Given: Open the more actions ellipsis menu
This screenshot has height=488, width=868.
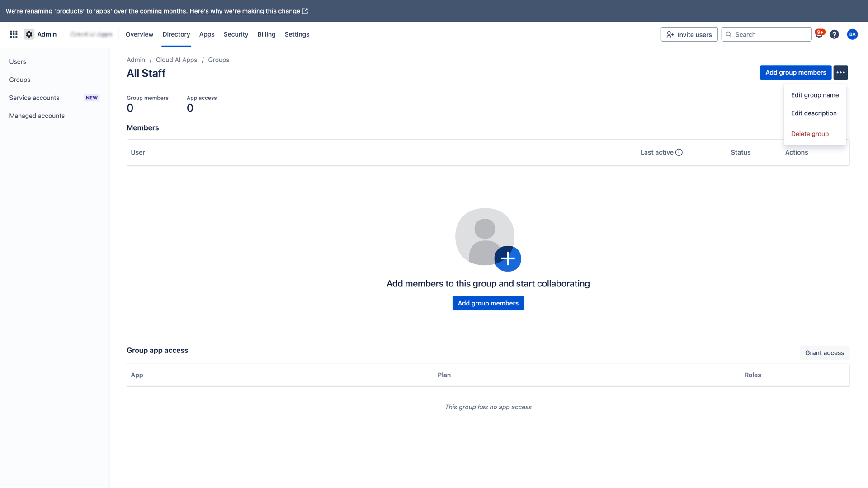Looking at the screenshot, I should (840, 72).
